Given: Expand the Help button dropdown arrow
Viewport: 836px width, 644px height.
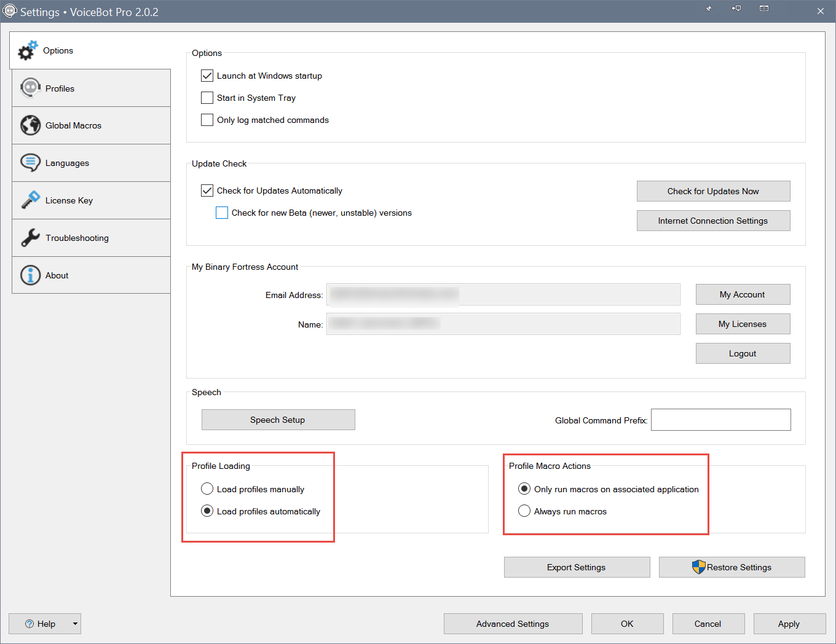Looking at the screenshot, I should pyautogui.click(x=75, y=624).
